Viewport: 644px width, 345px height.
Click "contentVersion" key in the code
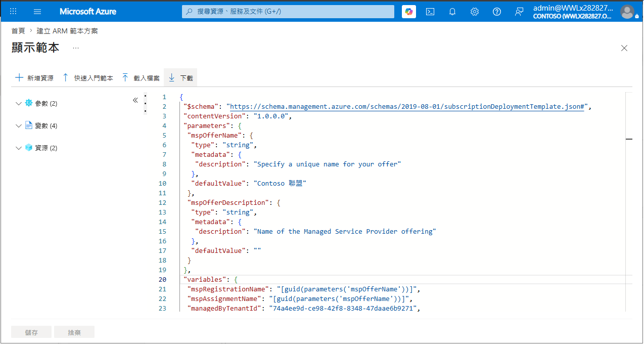click(214, 116)
